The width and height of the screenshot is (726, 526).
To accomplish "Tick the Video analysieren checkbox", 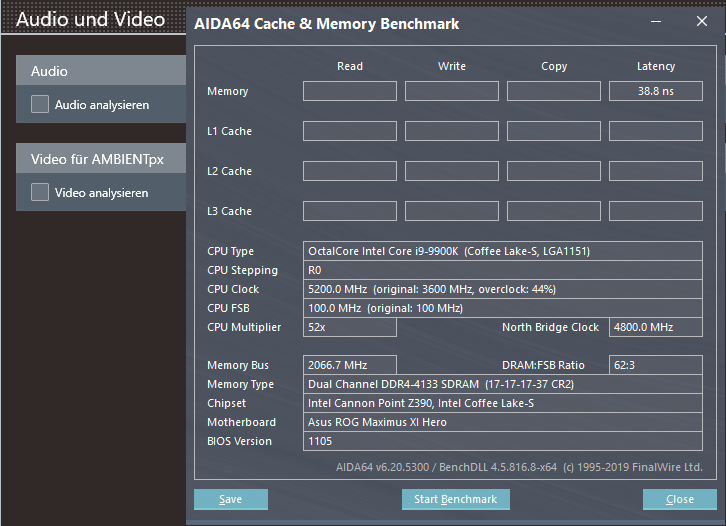I will [40, 192].
